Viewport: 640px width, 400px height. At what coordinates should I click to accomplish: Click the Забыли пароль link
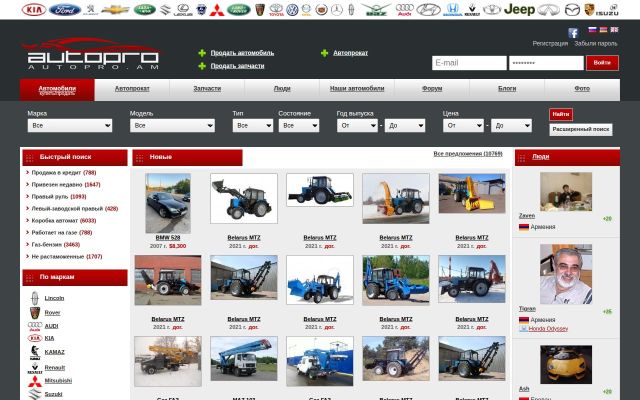pos(596,44)
